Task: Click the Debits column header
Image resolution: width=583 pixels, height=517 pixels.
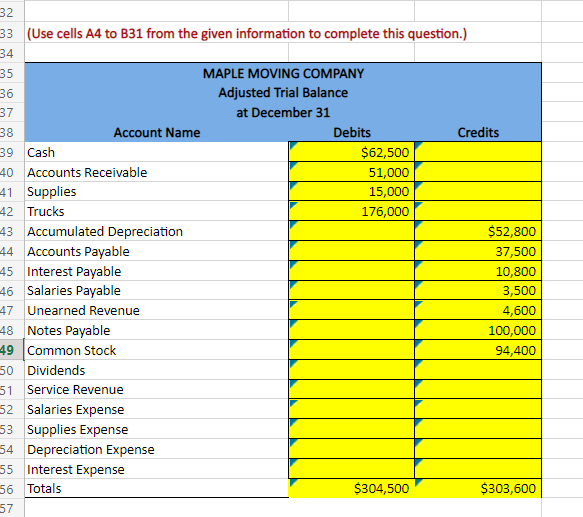Action: pyautogui.click(x=352, y=132)
